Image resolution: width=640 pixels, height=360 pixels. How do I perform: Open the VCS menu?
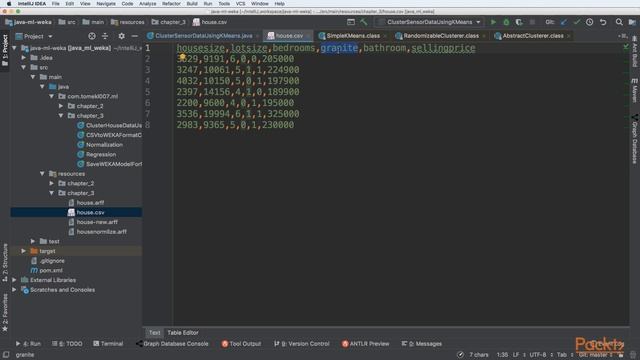pyautogui.click(x=240, y=4)
